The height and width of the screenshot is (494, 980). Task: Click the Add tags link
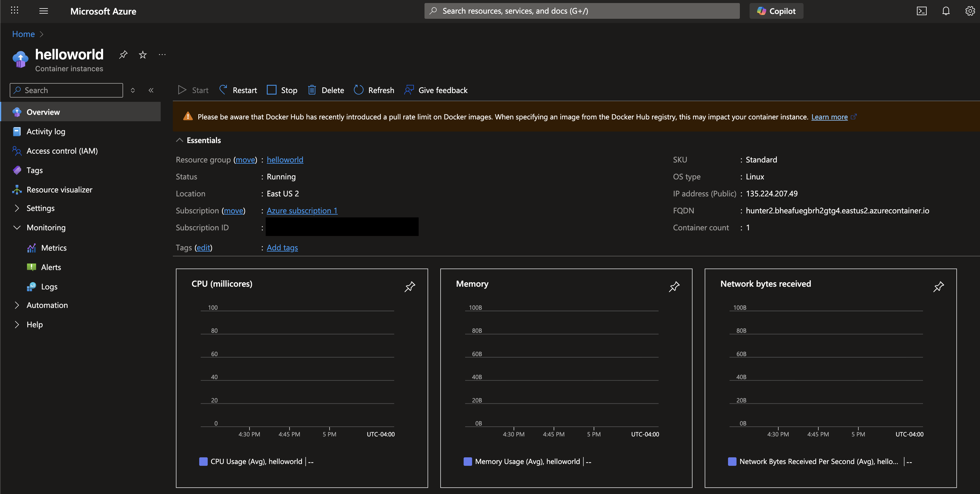(x=282, y=247)
